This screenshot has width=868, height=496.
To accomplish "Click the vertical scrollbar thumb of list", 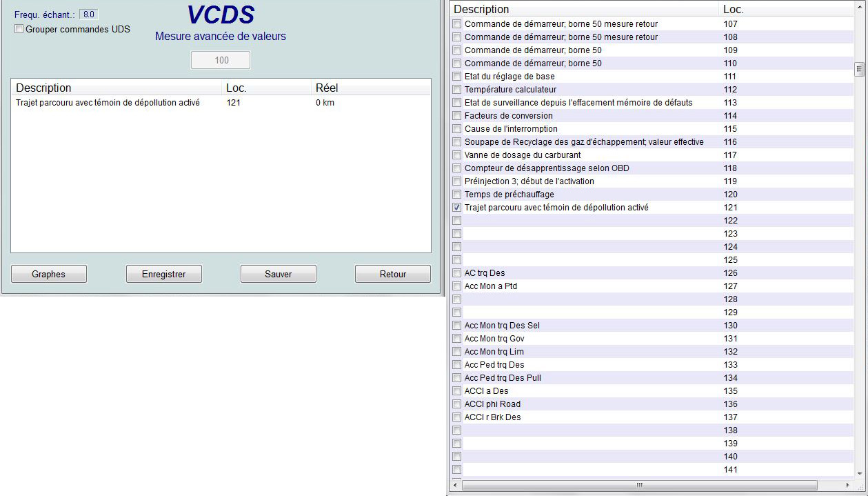I will click(x=859, y=70).
